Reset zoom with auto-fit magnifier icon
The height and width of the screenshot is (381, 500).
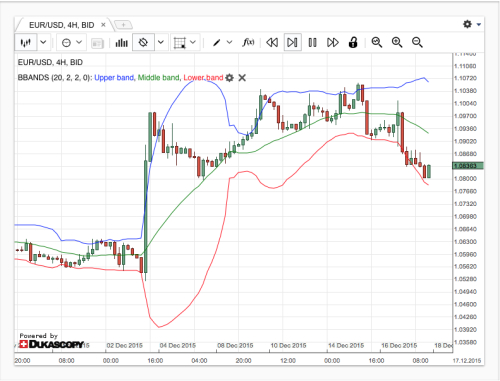377,42
